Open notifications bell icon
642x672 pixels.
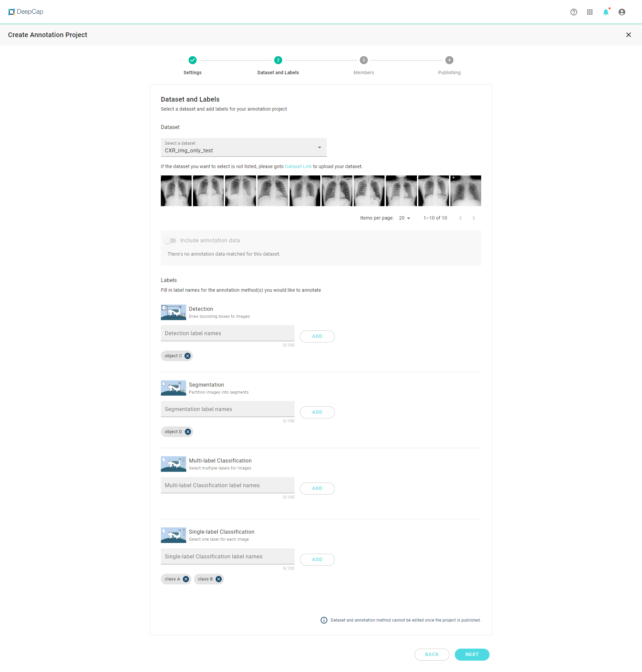point(605,12)
